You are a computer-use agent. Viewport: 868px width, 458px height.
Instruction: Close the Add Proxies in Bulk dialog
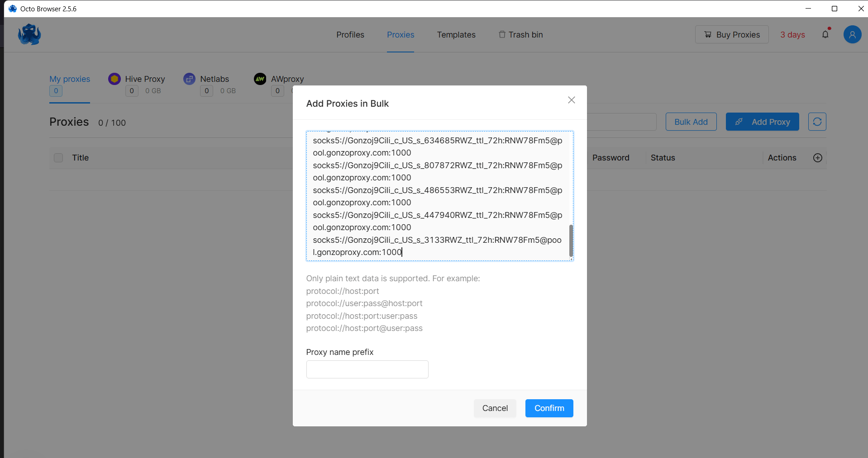pos(572,100)
